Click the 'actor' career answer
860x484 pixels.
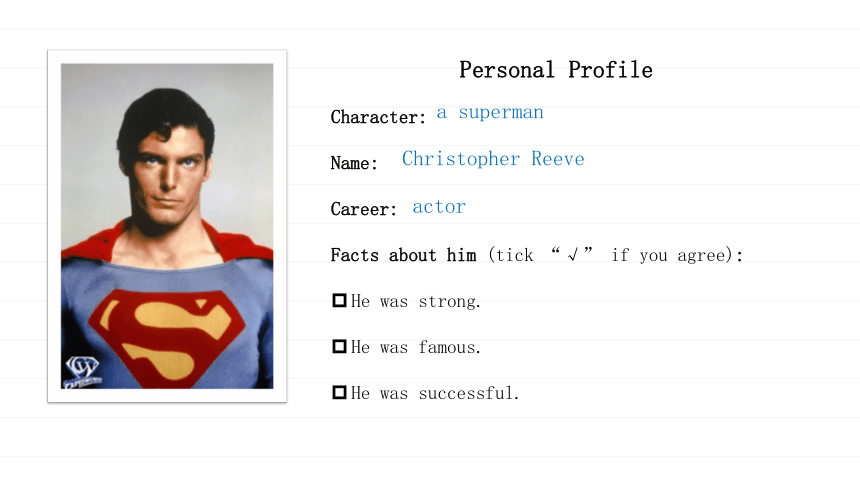(x=439, y=207)
